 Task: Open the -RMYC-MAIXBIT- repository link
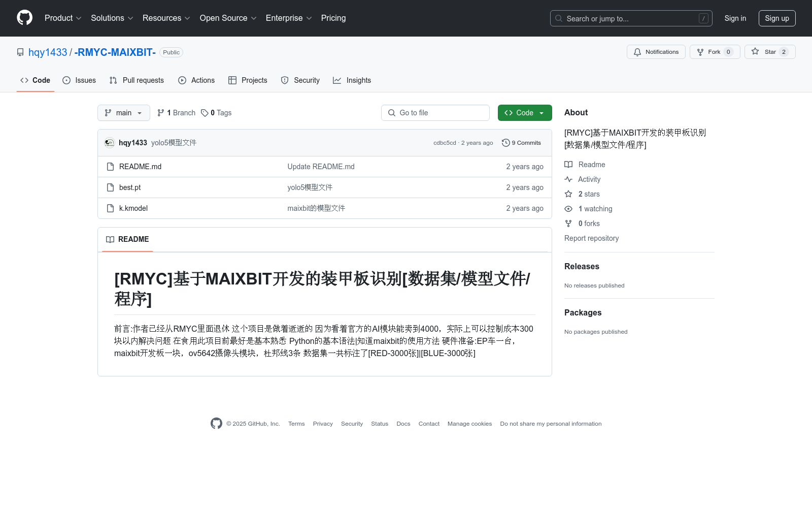point(115,52)
